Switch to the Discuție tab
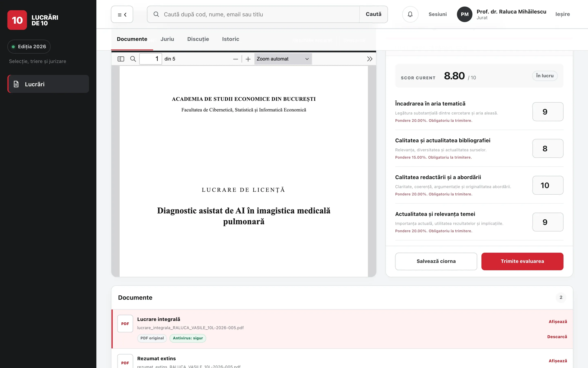Screen dimensions: 588x368 (198, 39)
